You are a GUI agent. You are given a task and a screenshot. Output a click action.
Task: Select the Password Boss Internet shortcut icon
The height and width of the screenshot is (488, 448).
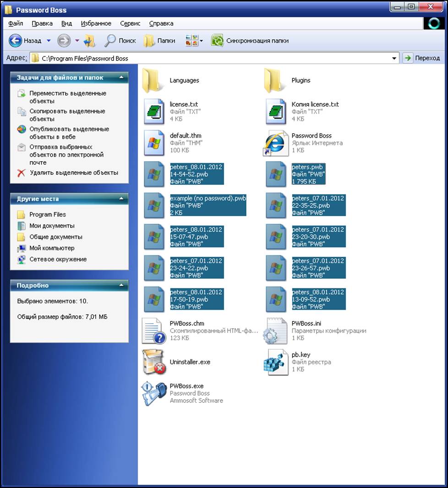coord(275,143)
